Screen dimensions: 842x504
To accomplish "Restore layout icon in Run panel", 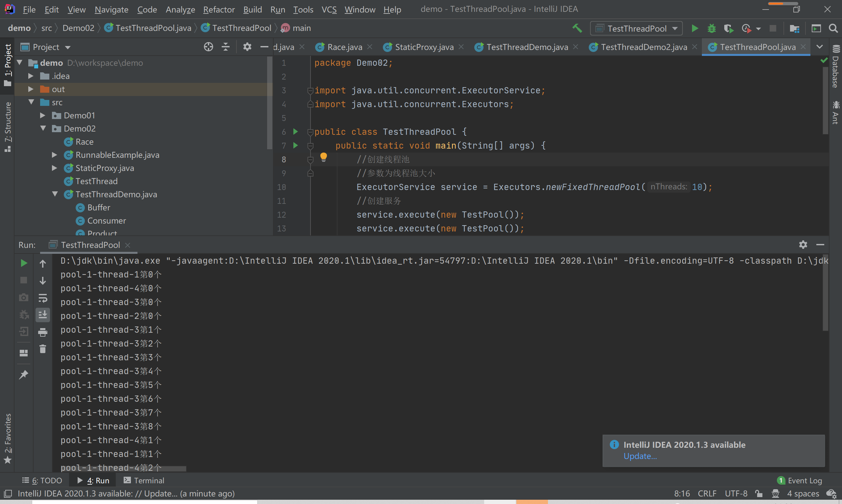I will [24, 353].
